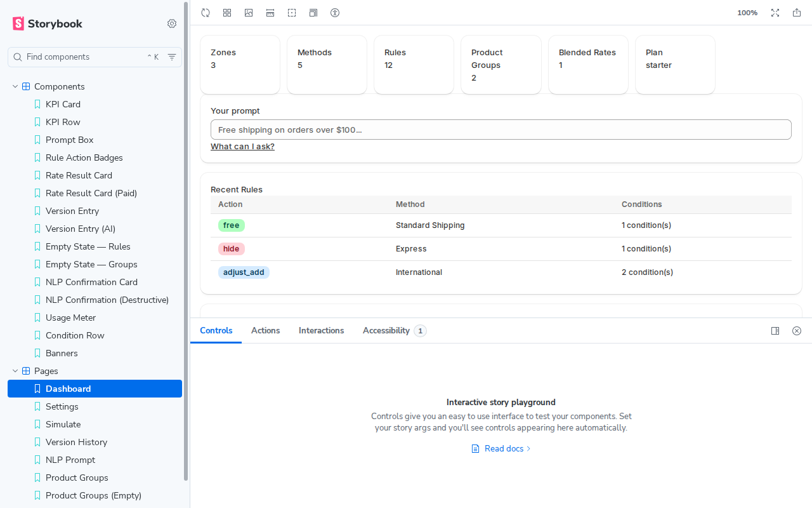Screen dimensions: 812x508
Task: Click the open canvas in new tab icon
Action: [797, 13]
